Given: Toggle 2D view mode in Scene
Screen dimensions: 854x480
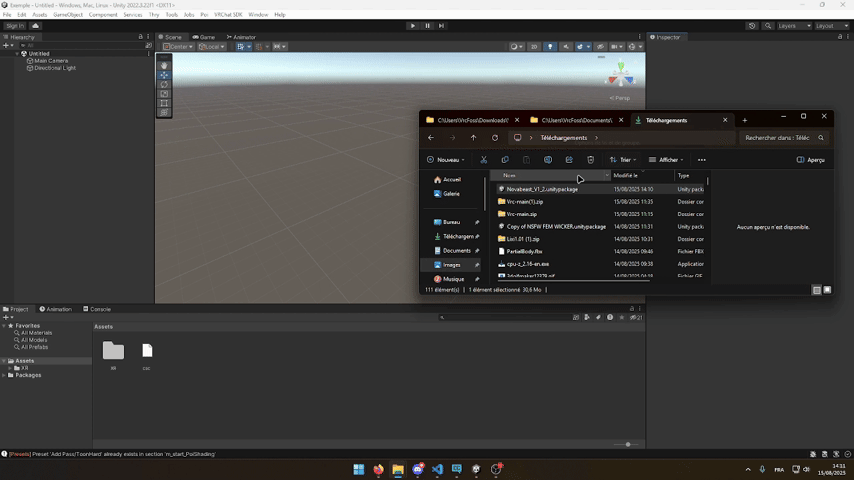Looking at the screenshot, I should coord(534,47).
